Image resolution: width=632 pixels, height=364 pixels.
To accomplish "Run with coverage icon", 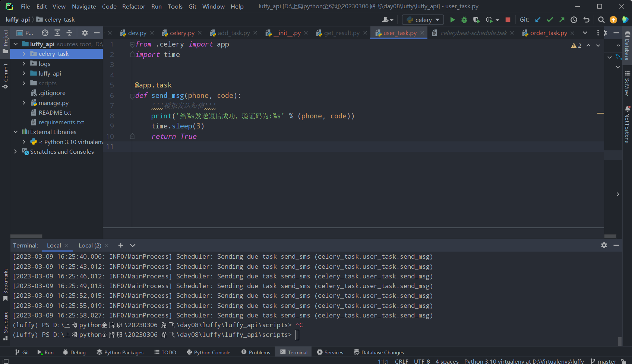I will pyautogui.click(x=476, y=20).
